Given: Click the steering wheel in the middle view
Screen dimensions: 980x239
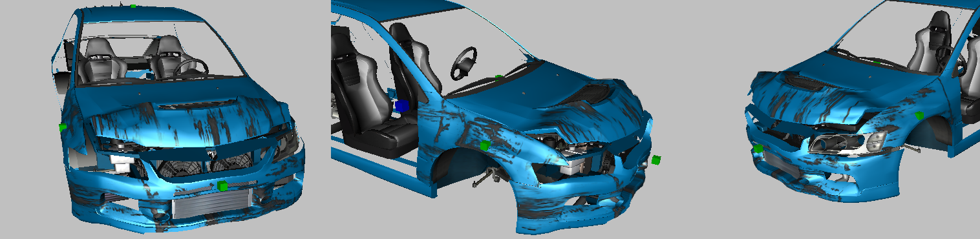Looking at the screenshot, I should [x=464, y=63].
